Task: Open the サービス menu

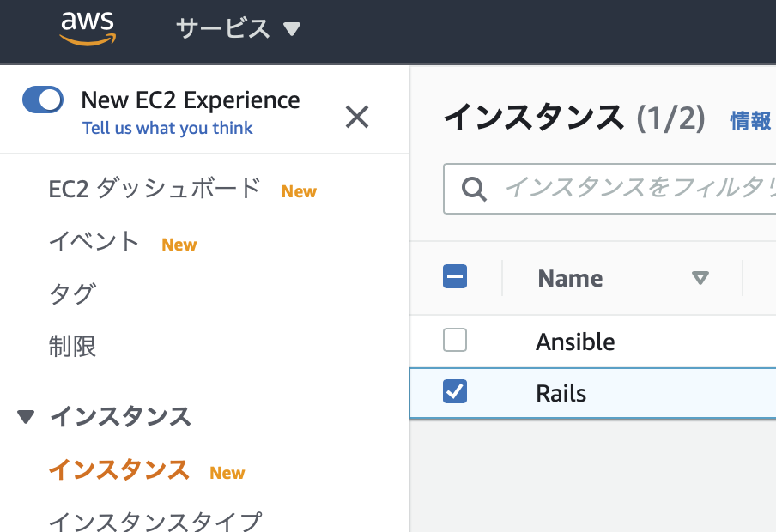Action: (238, 28)
